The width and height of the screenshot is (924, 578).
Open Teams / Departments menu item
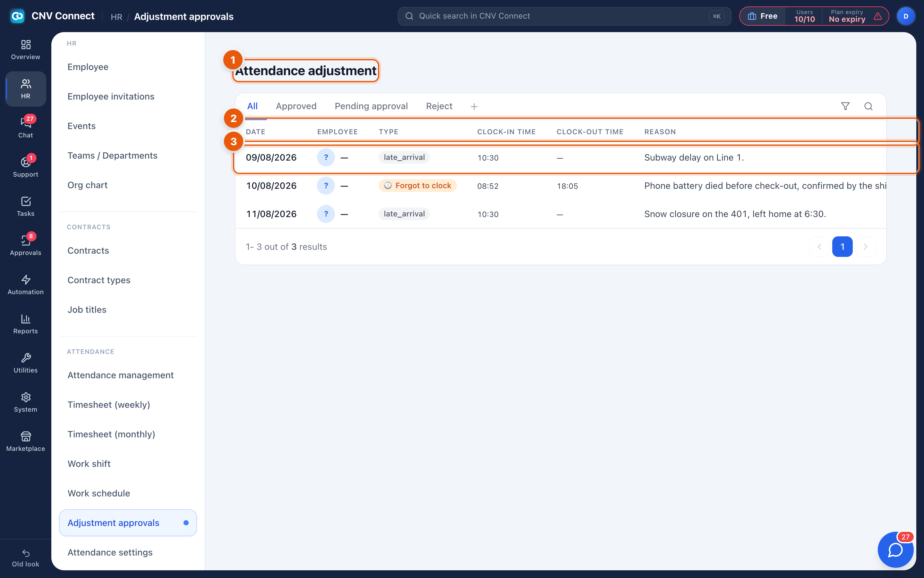point(128,156)
